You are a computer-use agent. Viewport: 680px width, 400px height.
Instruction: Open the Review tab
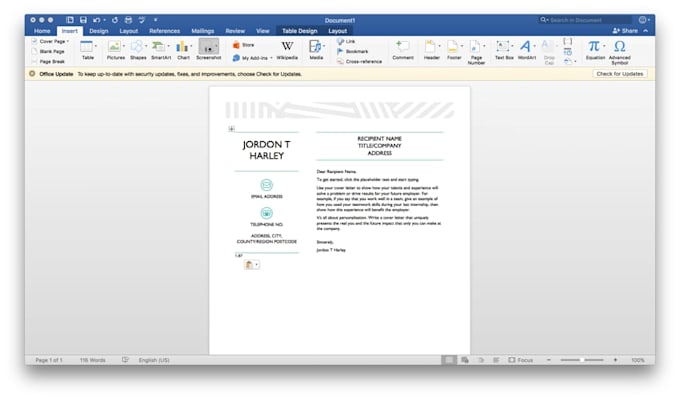click(235, 31)
